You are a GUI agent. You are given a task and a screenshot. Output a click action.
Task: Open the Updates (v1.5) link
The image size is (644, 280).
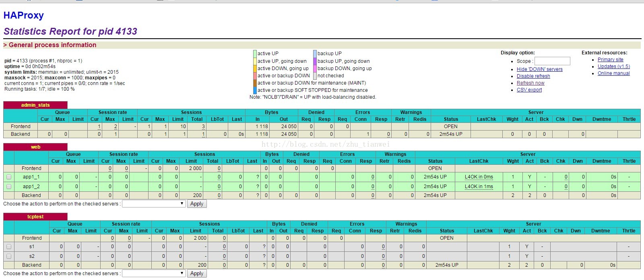(614, 66)
